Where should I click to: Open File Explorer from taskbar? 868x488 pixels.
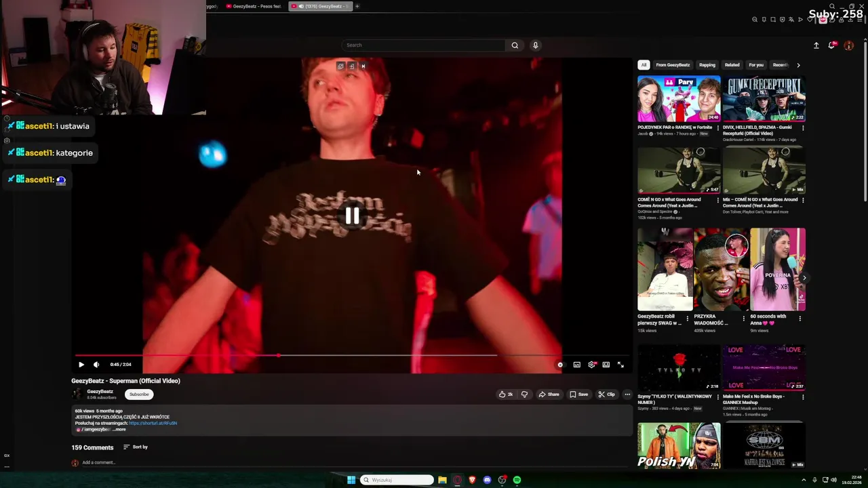(x=442, y=480)
